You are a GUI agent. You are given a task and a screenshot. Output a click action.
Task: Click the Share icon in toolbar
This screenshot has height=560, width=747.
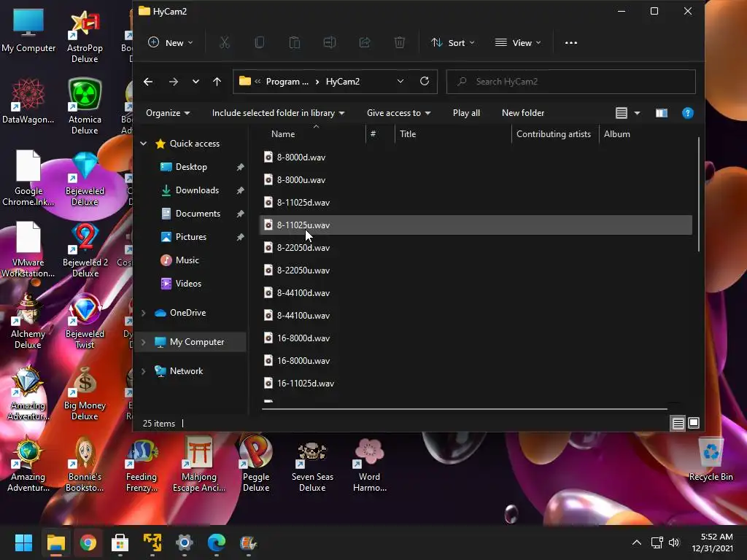pos(365,43)
